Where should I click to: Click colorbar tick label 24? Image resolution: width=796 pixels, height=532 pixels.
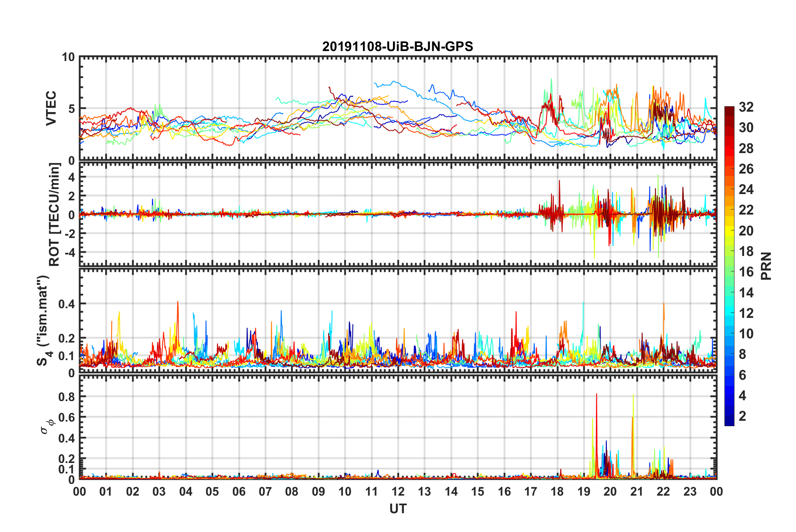pyautogui.click(x=746, y=189)
